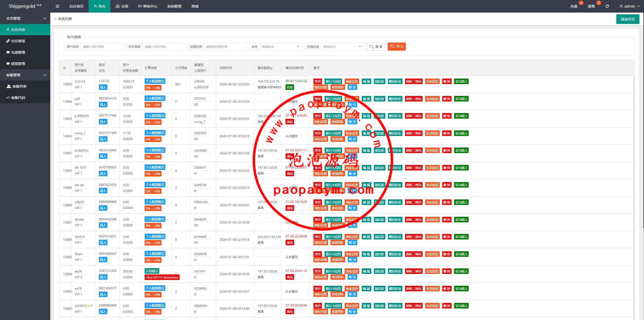
Task: Toggle the sidebar collapse hamburger icon
Action: pos(57,6)
